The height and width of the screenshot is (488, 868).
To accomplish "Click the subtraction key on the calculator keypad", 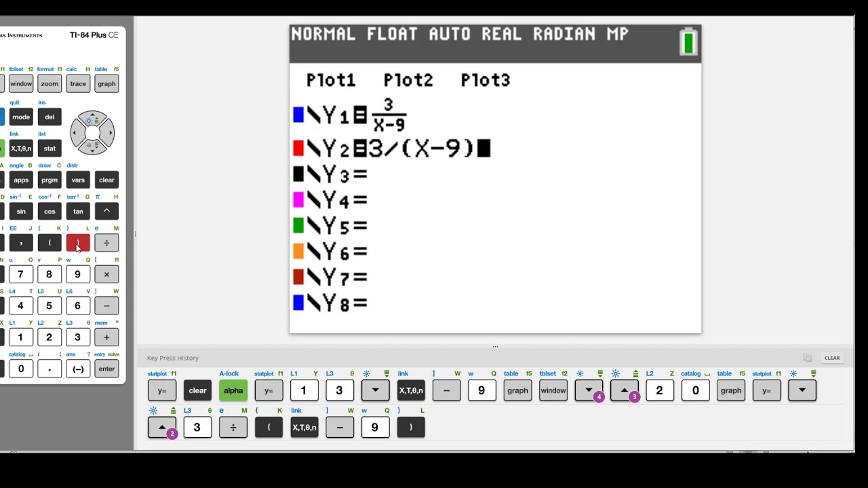I will pyautogui.click(x=106, y=306).
